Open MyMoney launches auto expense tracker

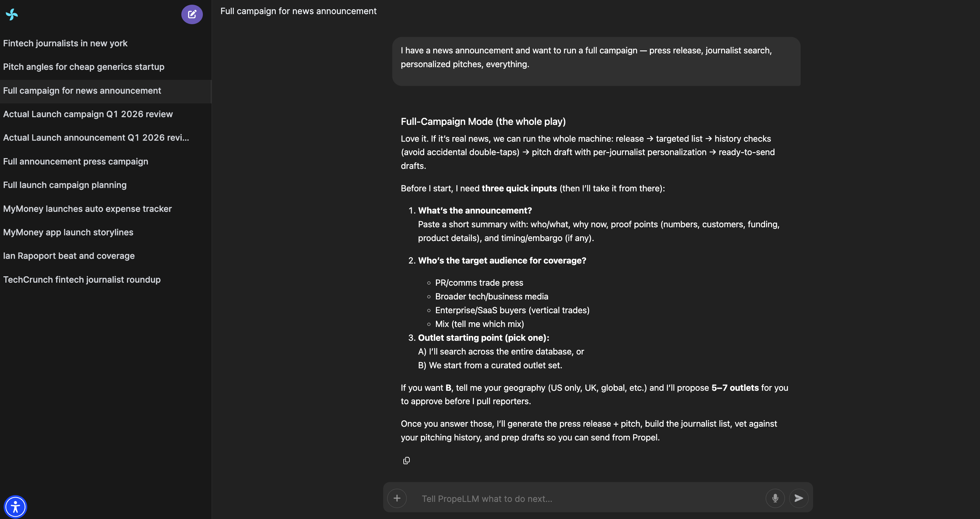(88, 209)
